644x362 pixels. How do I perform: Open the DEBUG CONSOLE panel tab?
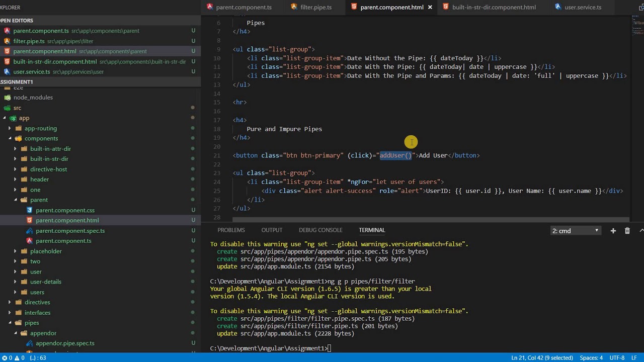(320, 230)
